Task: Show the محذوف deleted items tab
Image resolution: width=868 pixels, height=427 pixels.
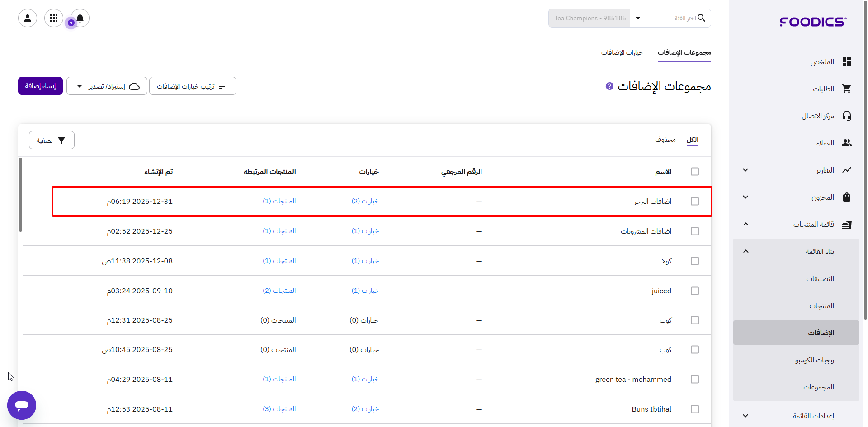Action: (665, 140)
